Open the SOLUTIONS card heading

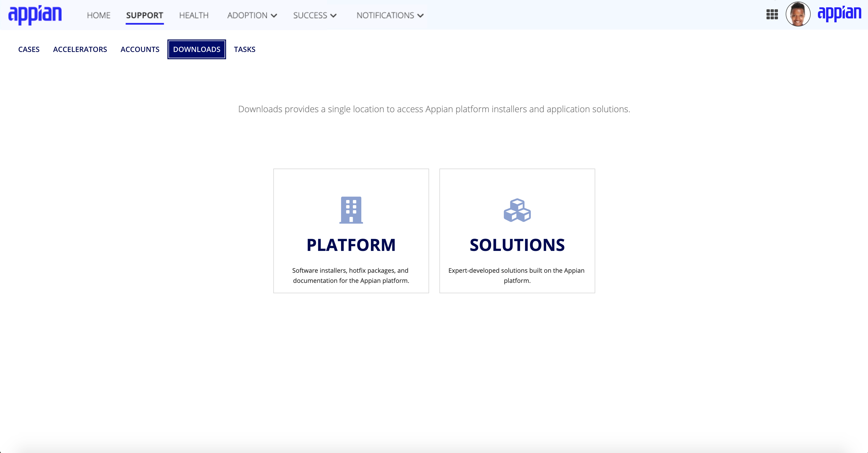517,245
